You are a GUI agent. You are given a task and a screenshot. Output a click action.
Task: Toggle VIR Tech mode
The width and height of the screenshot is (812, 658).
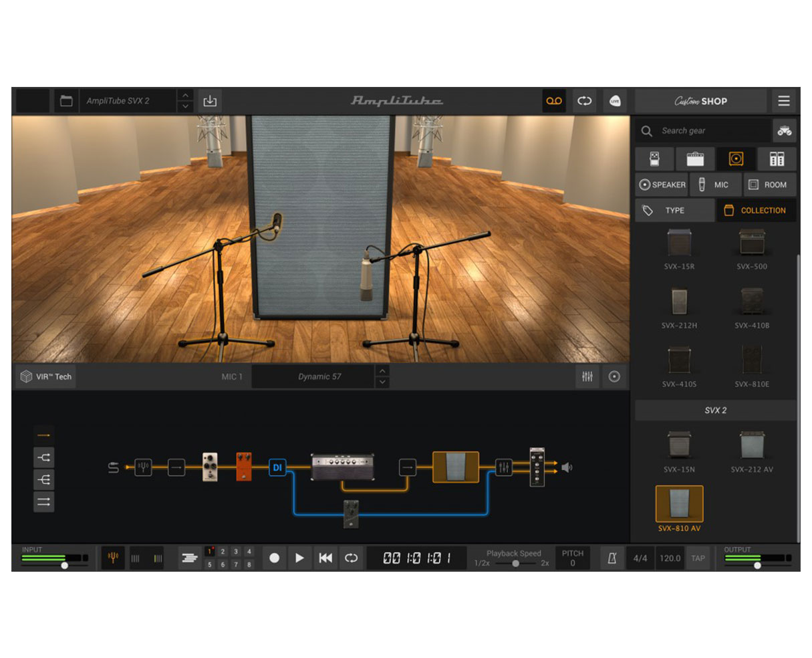(46, 376)
